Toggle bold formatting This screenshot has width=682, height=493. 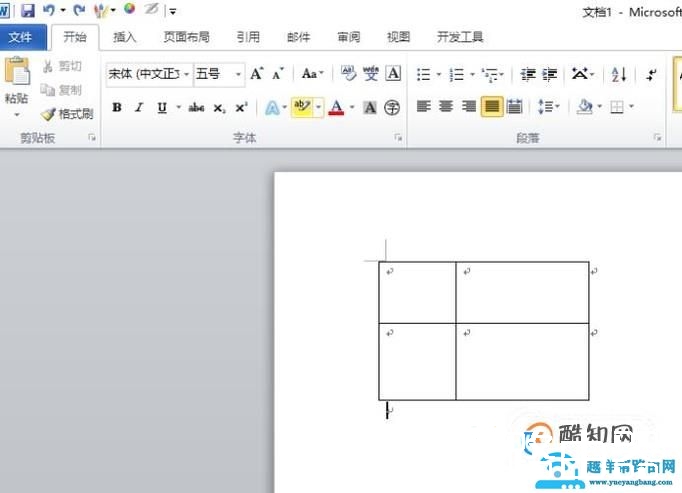[117, 107]
